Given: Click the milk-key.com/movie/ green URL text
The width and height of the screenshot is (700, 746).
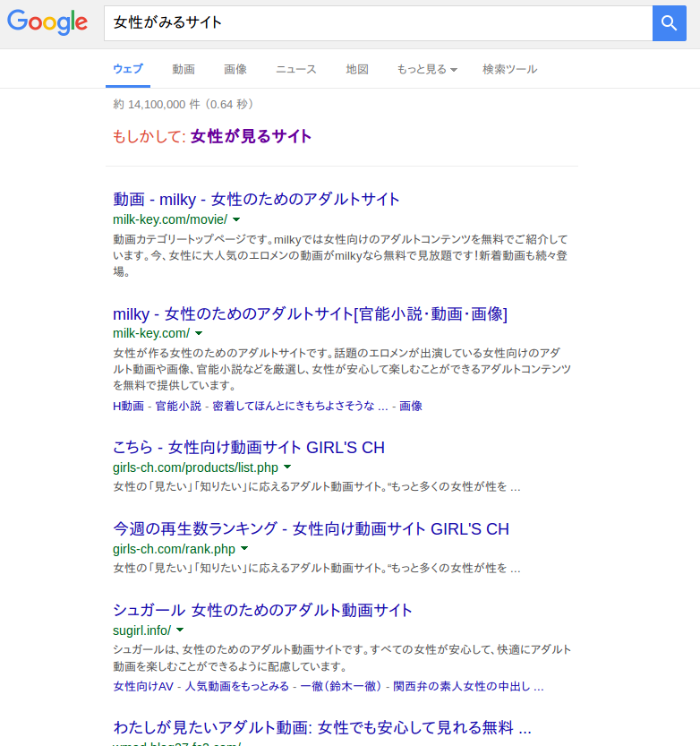Looking at the screenshot, I should [x=170, y=219].
